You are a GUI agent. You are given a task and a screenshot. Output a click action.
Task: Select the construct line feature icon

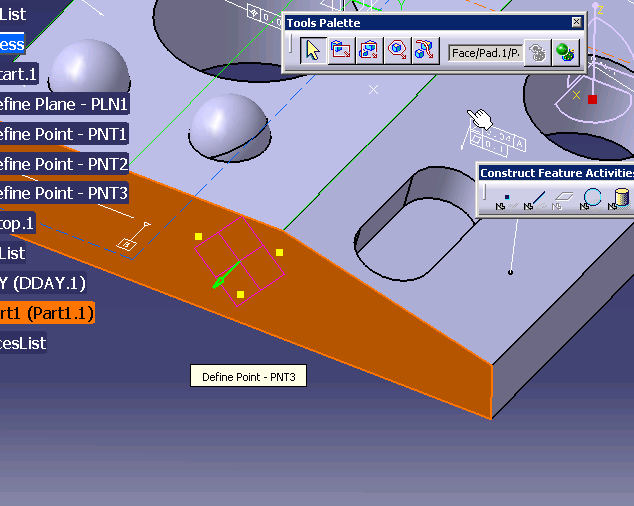coord(535,198)
